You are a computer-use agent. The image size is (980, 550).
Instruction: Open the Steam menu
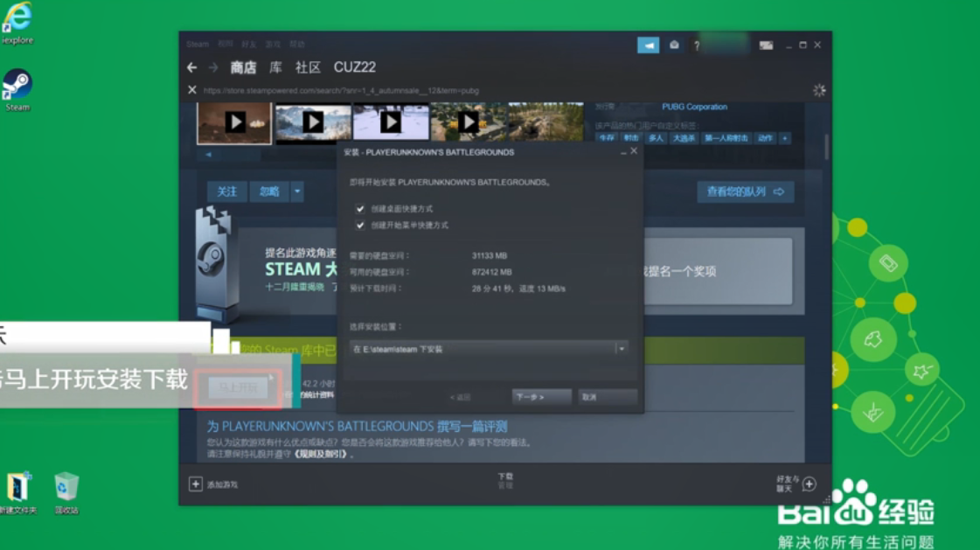click(x=198, y=45)
